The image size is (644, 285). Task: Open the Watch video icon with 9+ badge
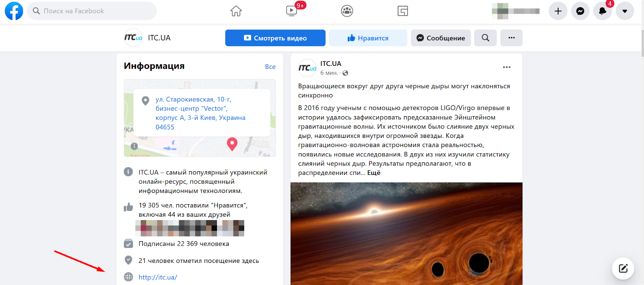click(292, 11)
